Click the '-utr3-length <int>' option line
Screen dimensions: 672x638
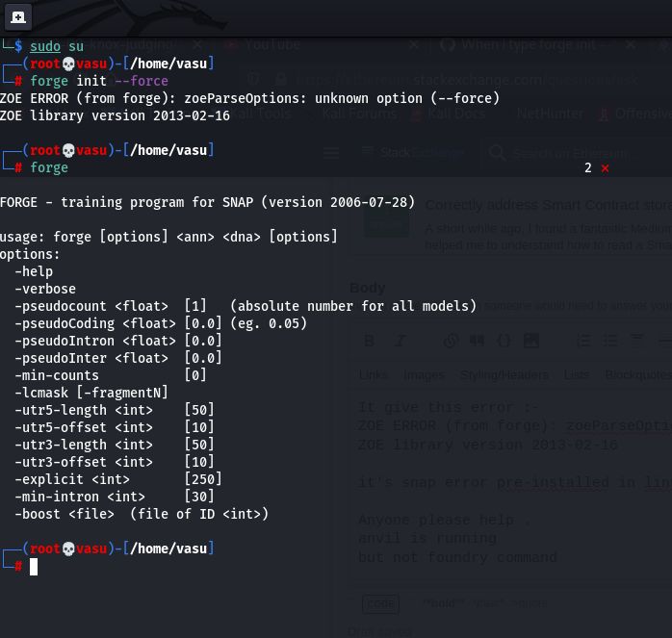point(115,445)
